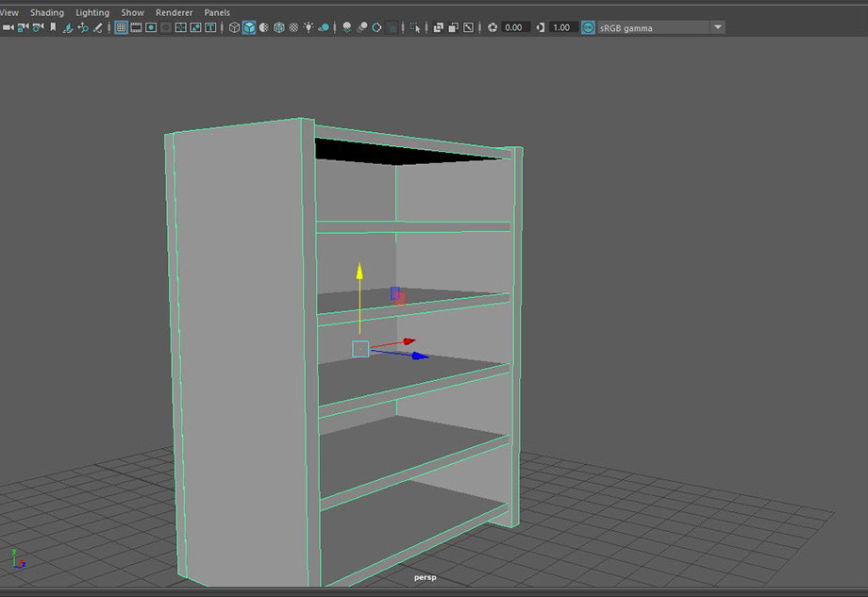The width and height of the screenshot is (868, 597).
Task: Toggle the color management view transform
Action: click(x=588, y=27)
